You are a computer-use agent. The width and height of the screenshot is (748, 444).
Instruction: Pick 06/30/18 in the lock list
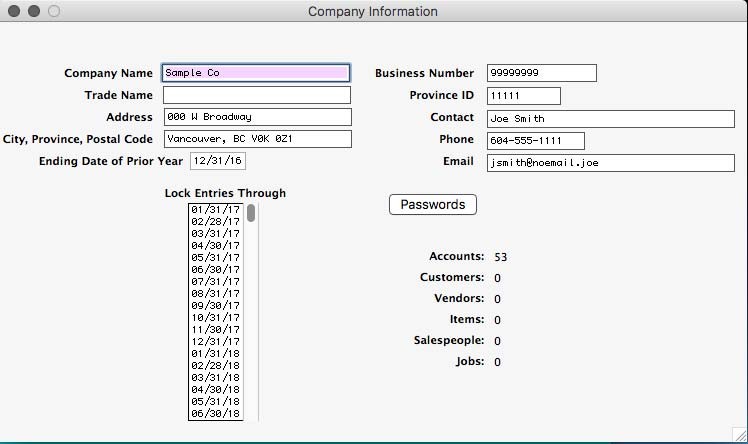point(215,414)
